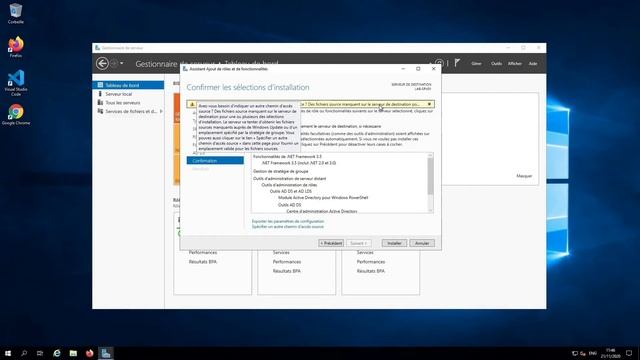Select Services de fichiers et de stockage sidebar item
The height and width of the screenshot is (360, 640).
point(128,111)
